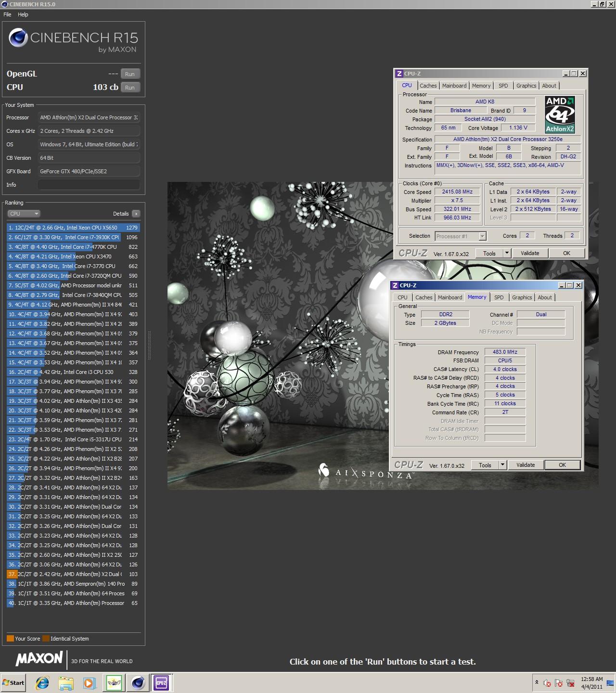Viewport: 616px width, 693px height.
Task: Click the AMD Athlon X2 logo in CPU-Z
Action: [x=560, y=115]
